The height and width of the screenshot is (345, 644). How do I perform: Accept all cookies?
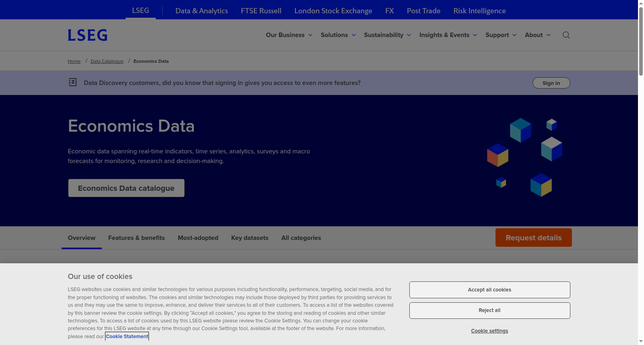pyautogui.click(x=490, y=290)
